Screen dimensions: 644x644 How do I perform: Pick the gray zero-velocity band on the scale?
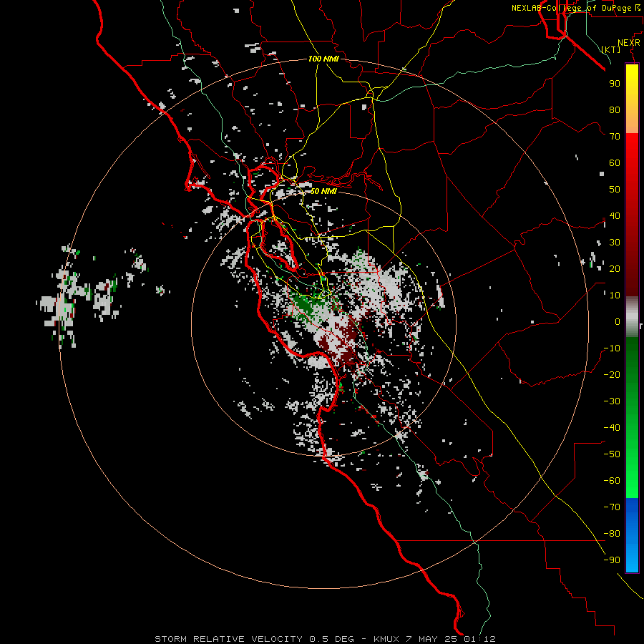(632, 317)
